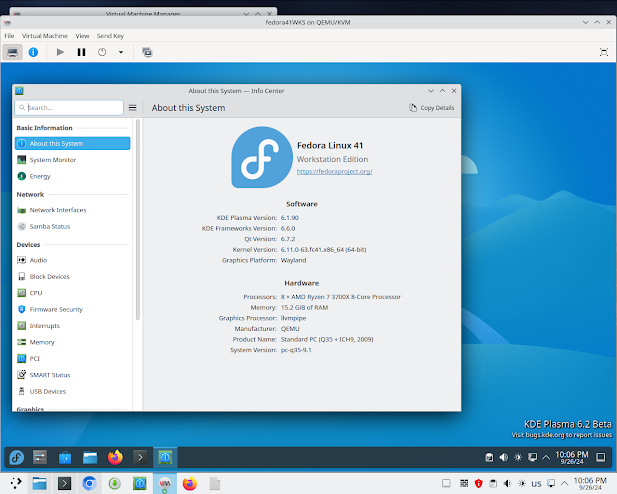The width and height of the screenshot is (617, 494).
Task: Power on the virtual machine
Action: [60, 52]
